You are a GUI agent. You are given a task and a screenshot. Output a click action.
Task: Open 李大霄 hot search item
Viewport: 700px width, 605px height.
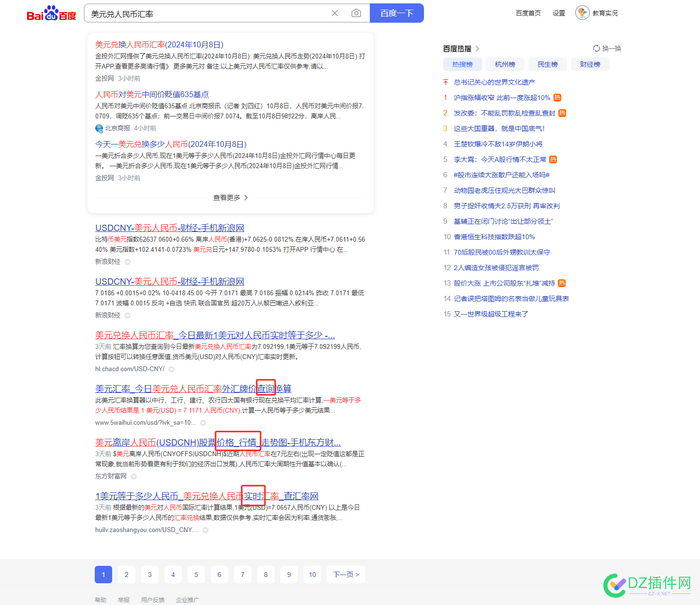500,159
